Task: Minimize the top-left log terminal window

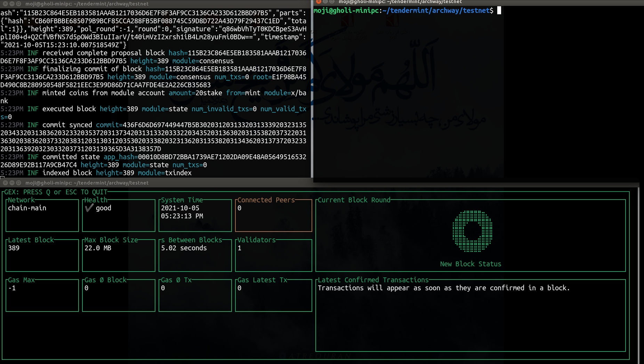Action: point(12,3)
